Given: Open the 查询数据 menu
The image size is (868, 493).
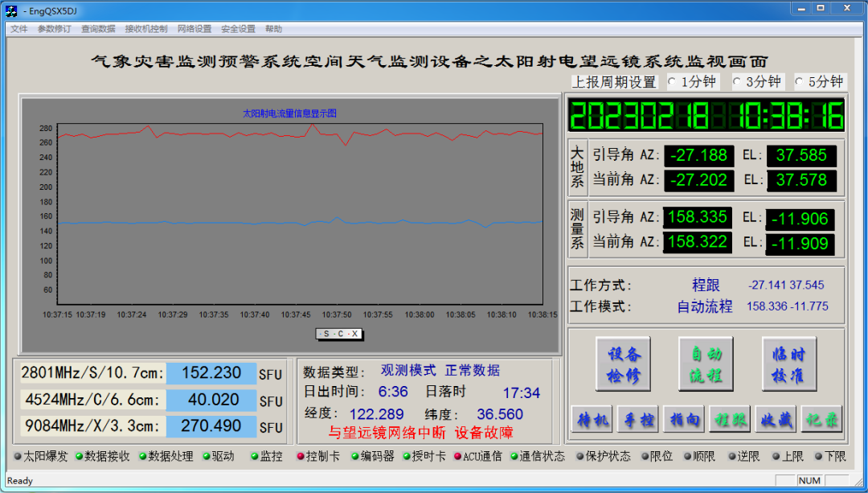Looking at the screenshot, I should click(98, 29).
